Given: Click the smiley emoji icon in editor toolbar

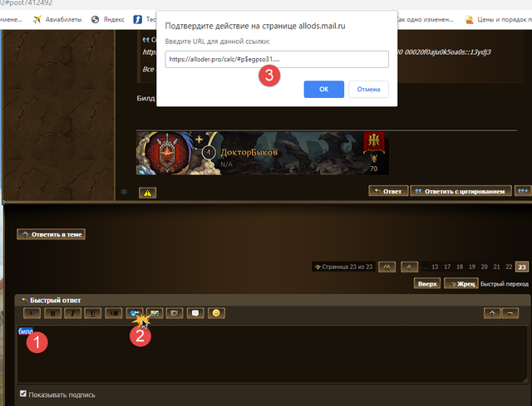Looking at the screenshot, I should point(216,313).
